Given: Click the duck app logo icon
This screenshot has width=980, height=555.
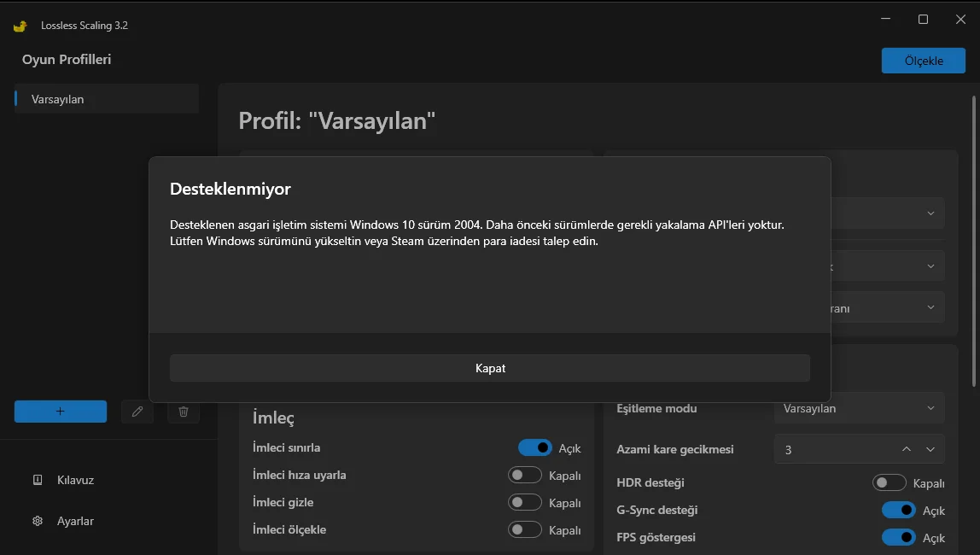Looking at the screenshot, I should (20, 26).
